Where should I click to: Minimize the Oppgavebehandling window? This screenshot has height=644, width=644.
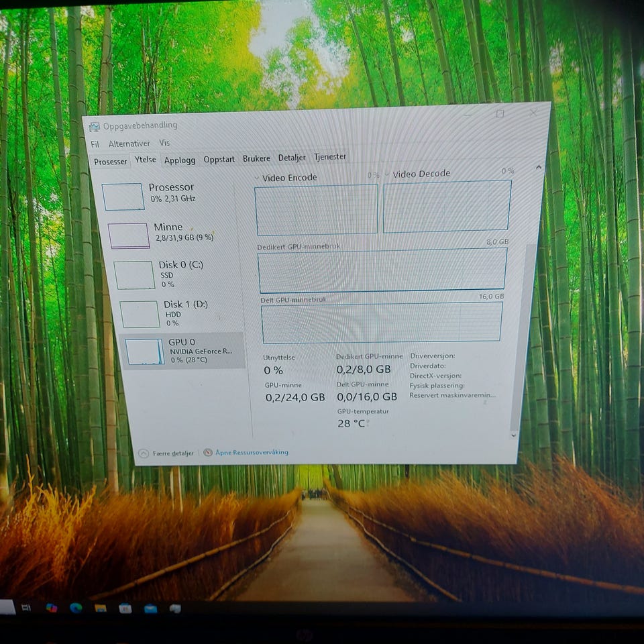click(468, 115)
